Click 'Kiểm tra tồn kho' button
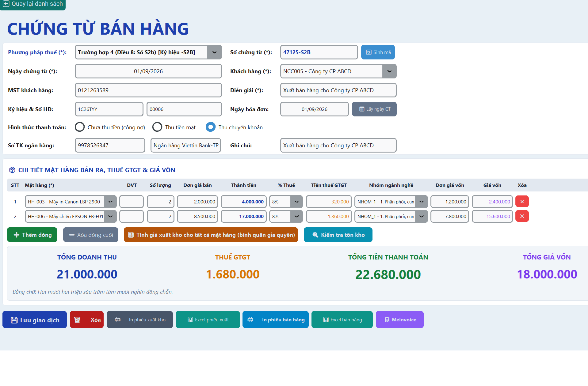The width and height of the screenshot is (588, 386). 338,235
